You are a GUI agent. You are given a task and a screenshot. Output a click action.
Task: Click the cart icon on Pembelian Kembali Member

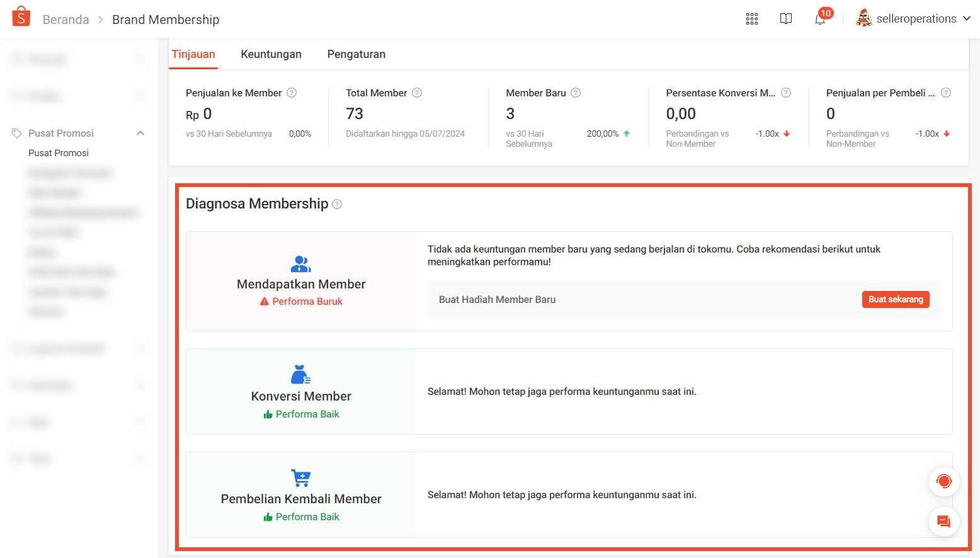click(x=300, y=477)
